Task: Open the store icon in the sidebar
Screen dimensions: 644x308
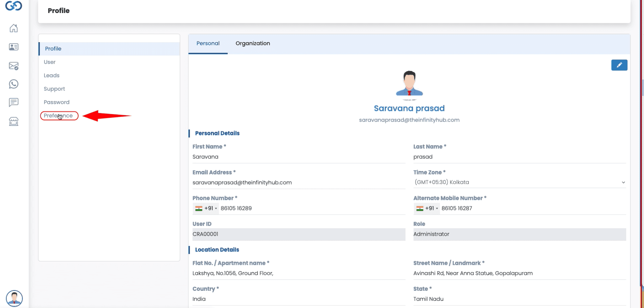Action: (x=14, y=121)
